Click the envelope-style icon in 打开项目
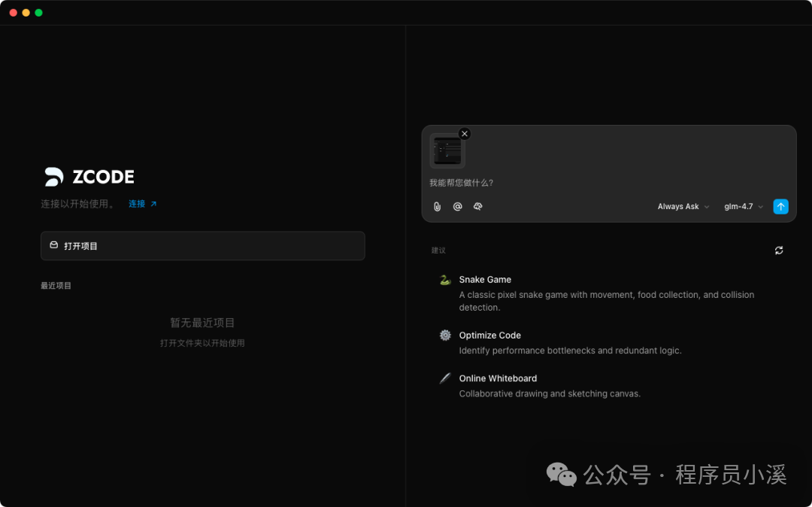Screen dimensions: 812x507 tap(54, 245)
